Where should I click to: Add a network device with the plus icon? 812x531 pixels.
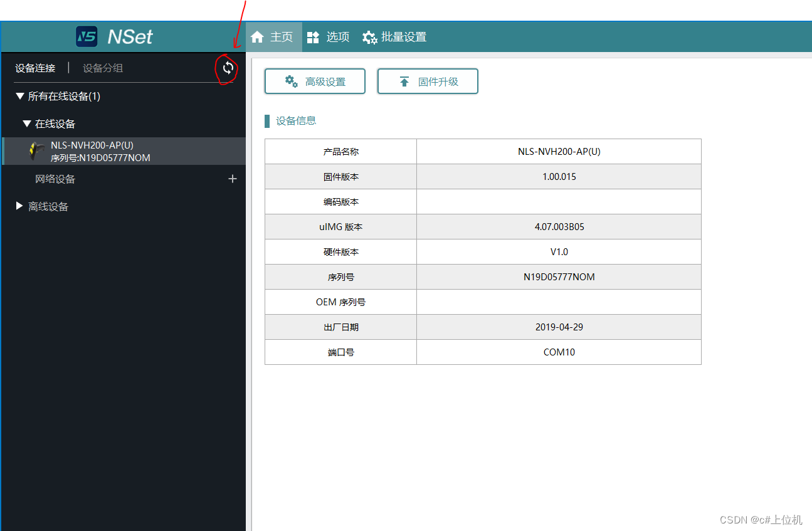click(x=233, y=179)
